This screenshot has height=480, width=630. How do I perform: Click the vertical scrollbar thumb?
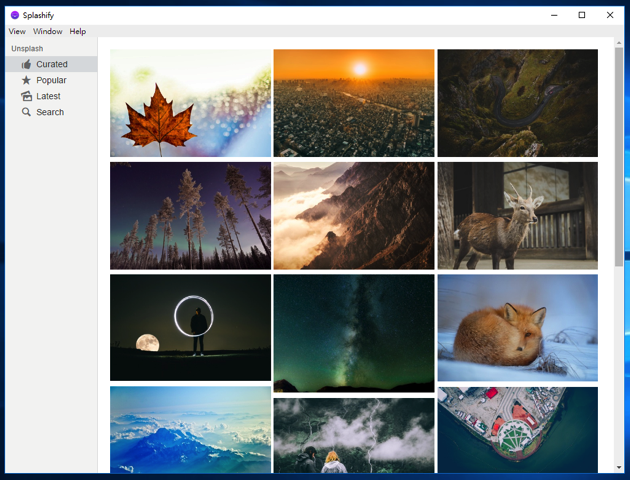618,157
